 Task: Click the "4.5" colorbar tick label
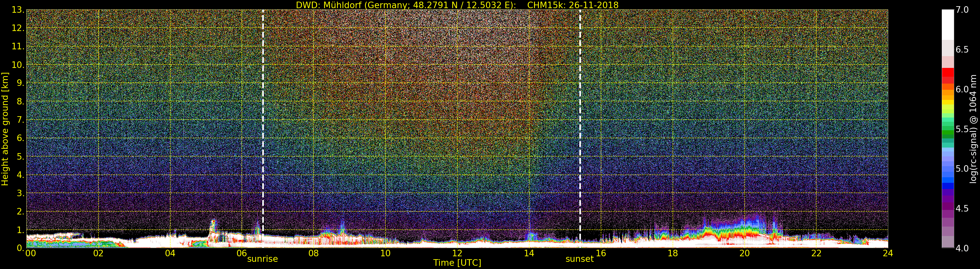(x=962, y=209)
